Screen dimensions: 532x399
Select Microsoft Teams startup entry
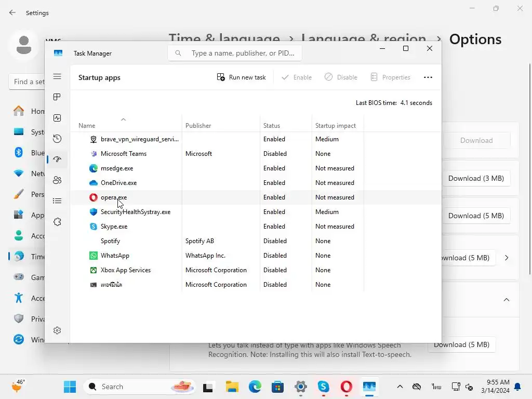click(256, 154)
